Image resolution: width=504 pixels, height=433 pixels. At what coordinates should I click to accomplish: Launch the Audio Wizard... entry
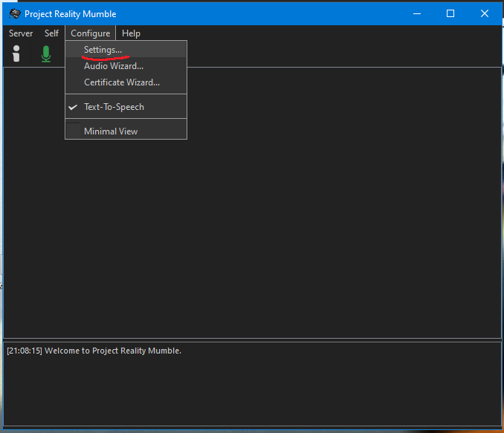126,66
